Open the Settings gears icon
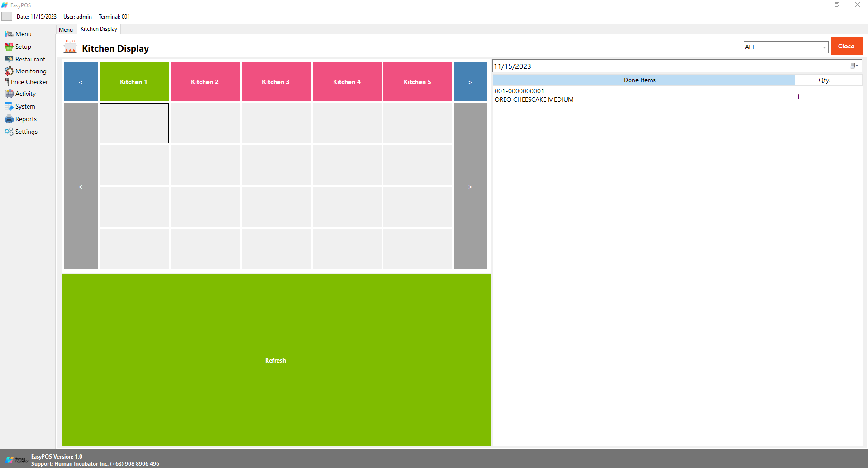Viewport: 868px width, 468px height. (9, 132)
